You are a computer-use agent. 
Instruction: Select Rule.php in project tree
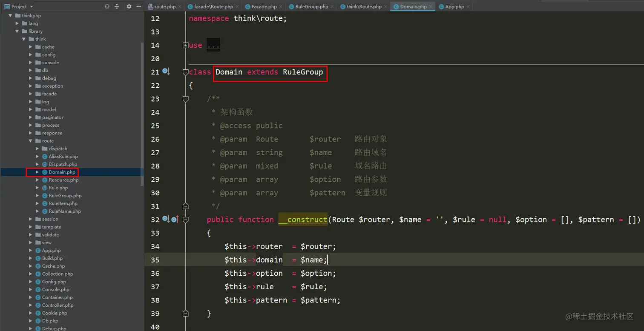click(x=58, y=188)
